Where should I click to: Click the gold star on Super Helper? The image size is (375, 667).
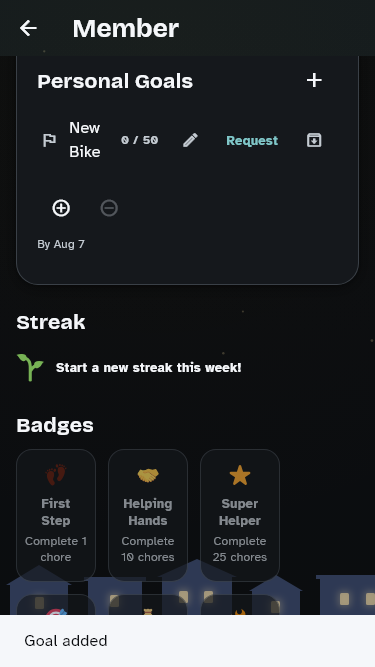(x=240, y=475)
